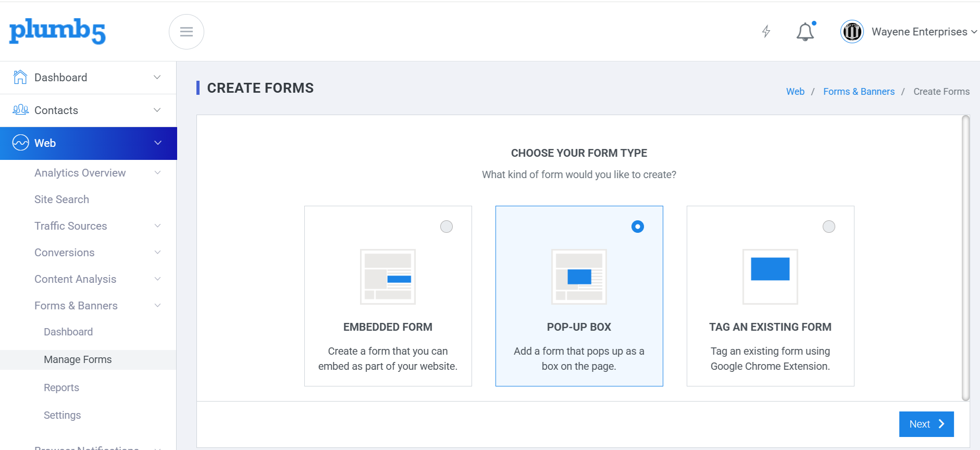Collapse the Web menu chevron
The image size is (980, 450).
pos(158,143)
